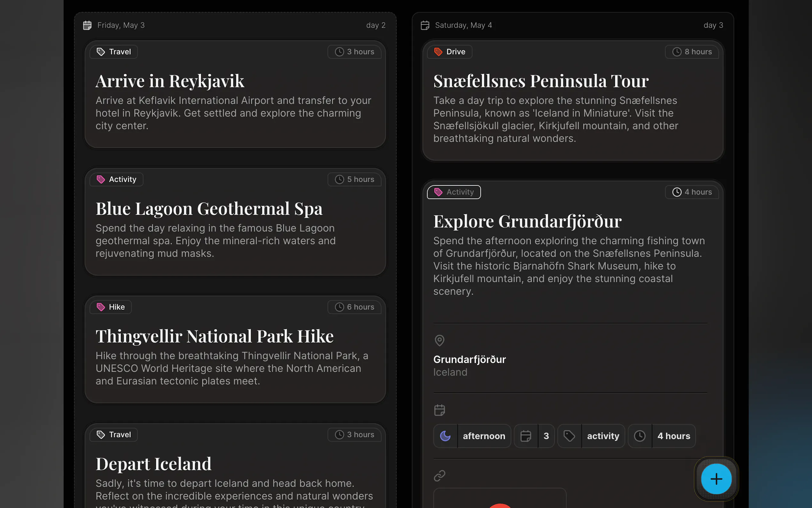Click the 4 hours duration chip
The width and height of the screenshot is (812, 508).
[673, 436]
